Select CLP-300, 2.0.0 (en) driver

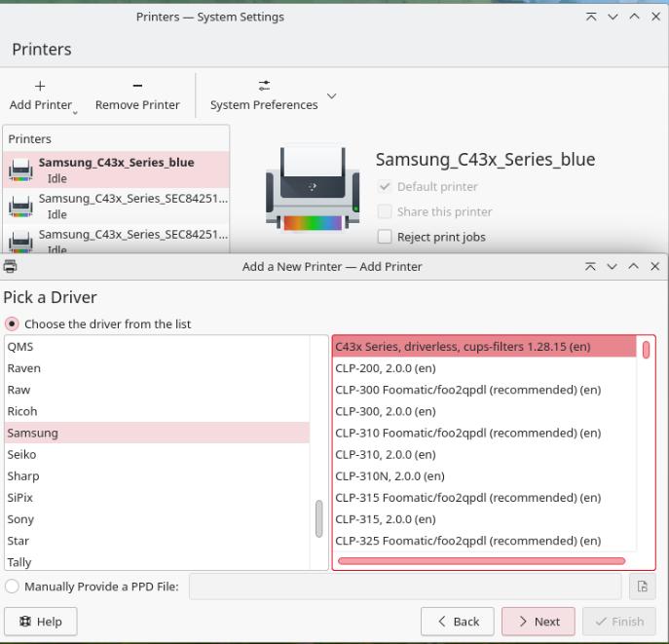484,411
